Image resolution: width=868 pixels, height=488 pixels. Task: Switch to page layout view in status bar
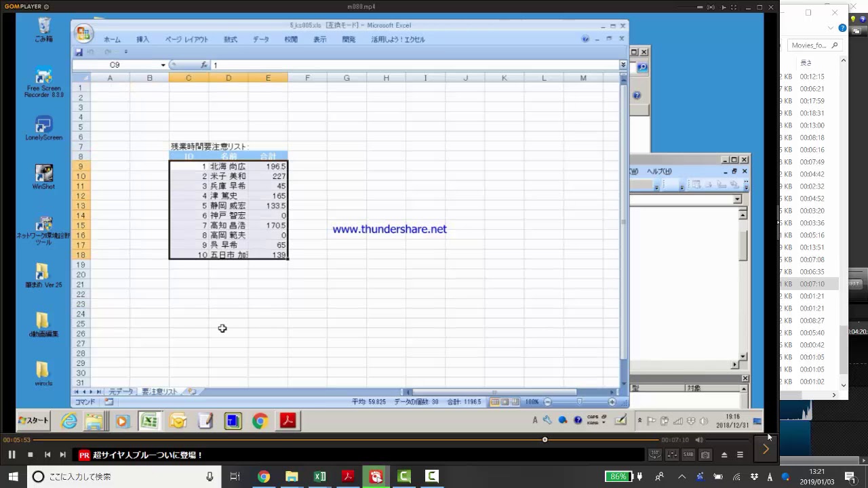click(505, 402)
